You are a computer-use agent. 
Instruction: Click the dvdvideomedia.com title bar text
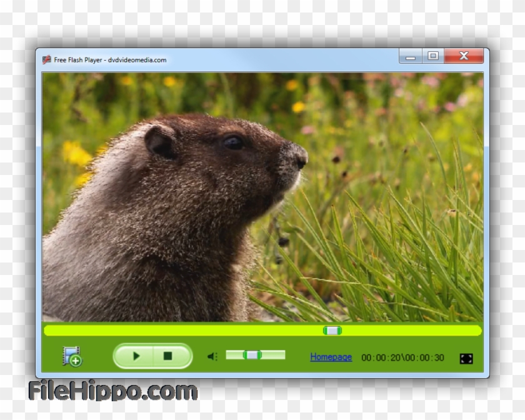click(137, 59)
